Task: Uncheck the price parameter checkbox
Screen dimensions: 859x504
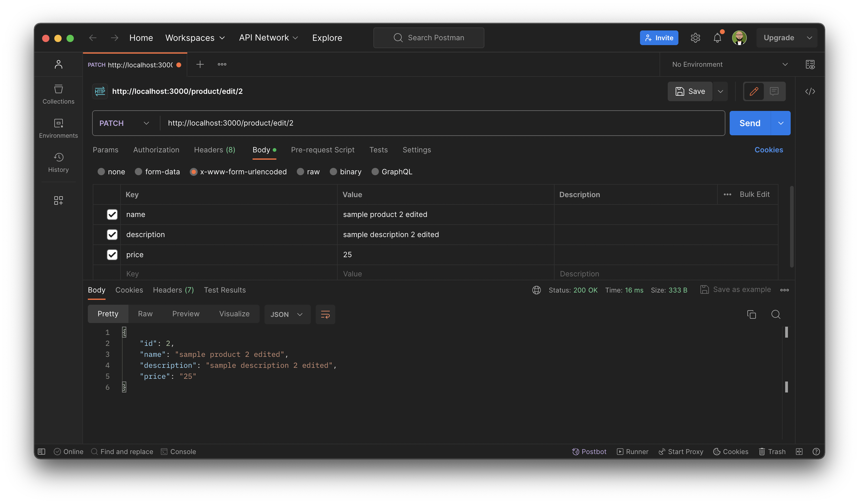Action: coord(112,255)
